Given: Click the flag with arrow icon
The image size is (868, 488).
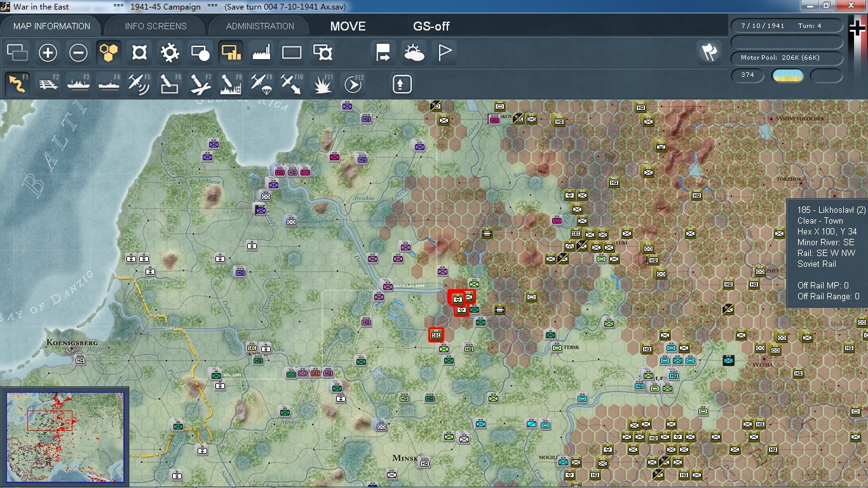Looking at the screenshot, I should (x=383, y=53).
